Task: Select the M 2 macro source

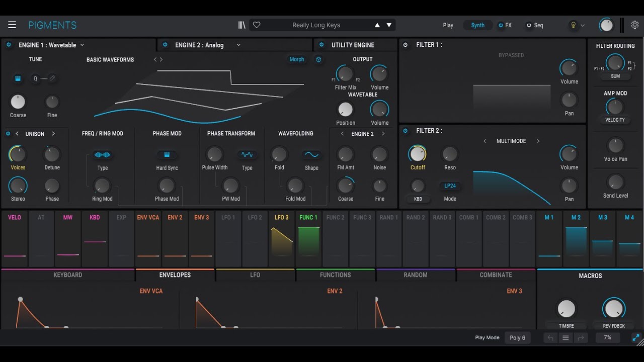Action: click(576, 239)
